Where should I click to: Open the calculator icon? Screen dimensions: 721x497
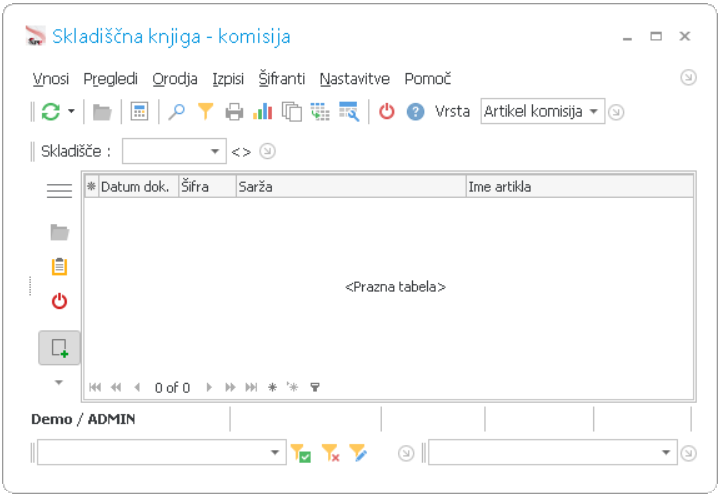139,111
